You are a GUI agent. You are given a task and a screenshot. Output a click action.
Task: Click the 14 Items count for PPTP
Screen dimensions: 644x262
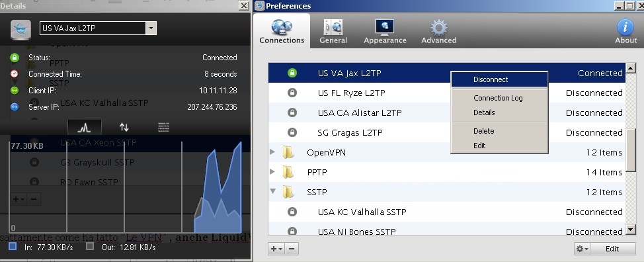click(604, 172)
